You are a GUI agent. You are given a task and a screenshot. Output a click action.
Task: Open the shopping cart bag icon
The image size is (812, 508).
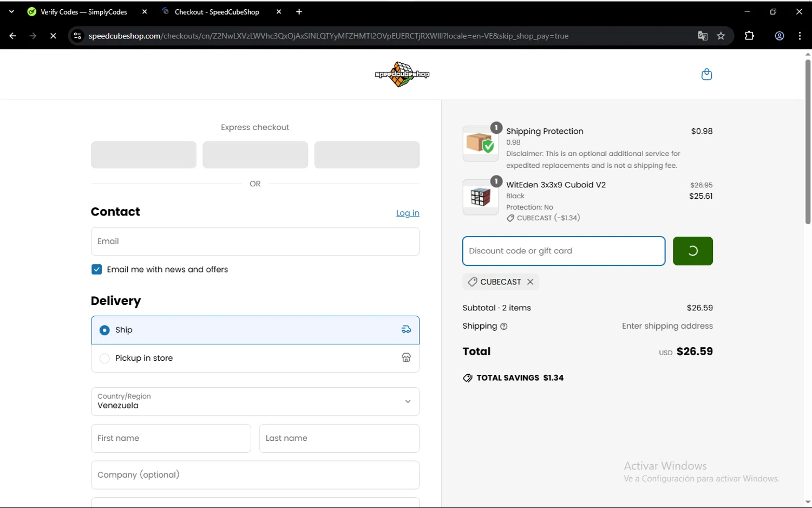pyautogui.click(x=706, y=74)
